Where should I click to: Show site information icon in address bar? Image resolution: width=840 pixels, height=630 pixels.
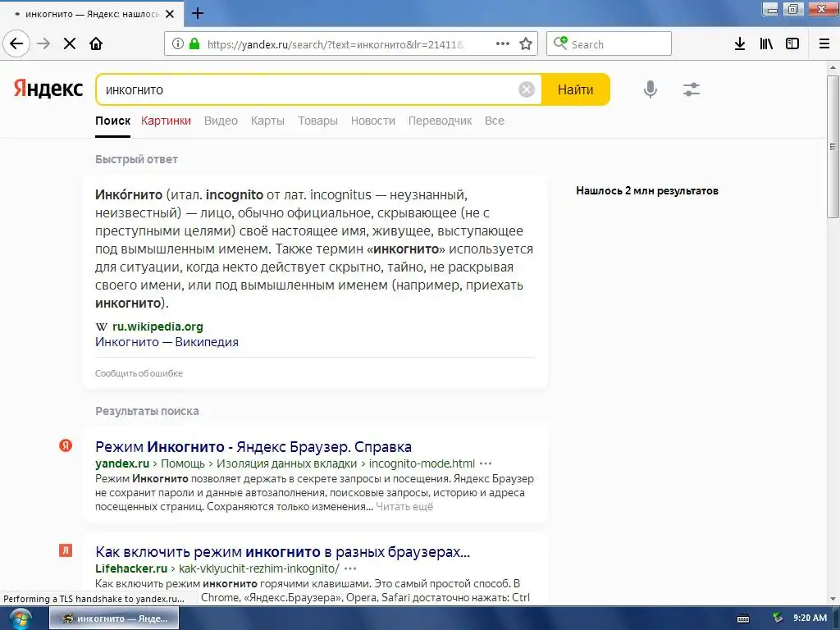coord(177,44)
